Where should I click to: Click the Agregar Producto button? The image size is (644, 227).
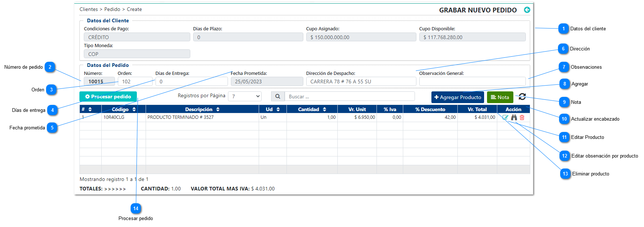(x=457, y=97)
